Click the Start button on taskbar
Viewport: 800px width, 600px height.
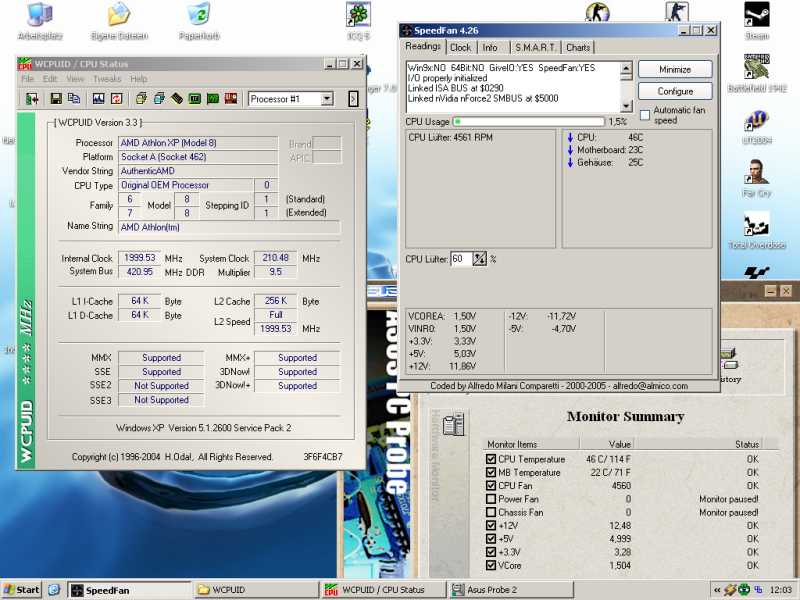22,589
